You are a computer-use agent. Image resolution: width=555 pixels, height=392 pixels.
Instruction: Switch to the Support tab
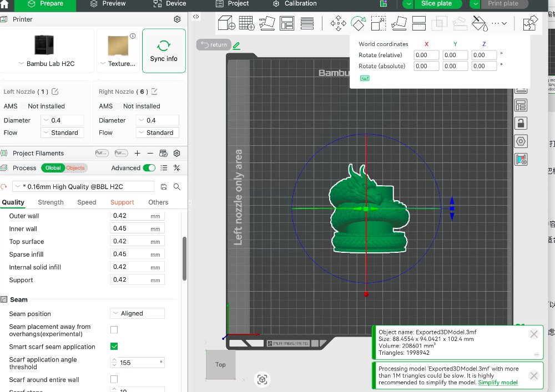(x=122, y=202)
